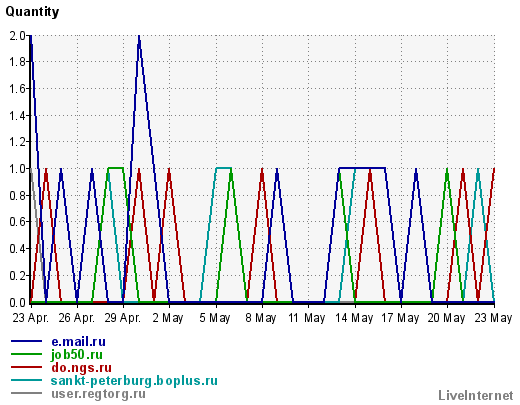Click the gray regtorg.ru line swatch
This screenshot has width=520, height=405.
[26, 393]
